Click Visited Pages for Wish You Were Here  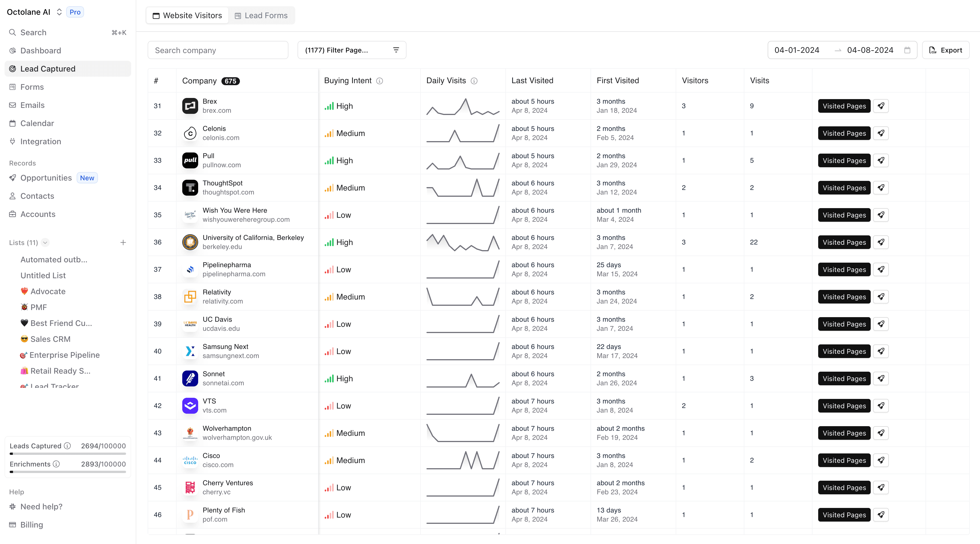click(x=844, y=215)
